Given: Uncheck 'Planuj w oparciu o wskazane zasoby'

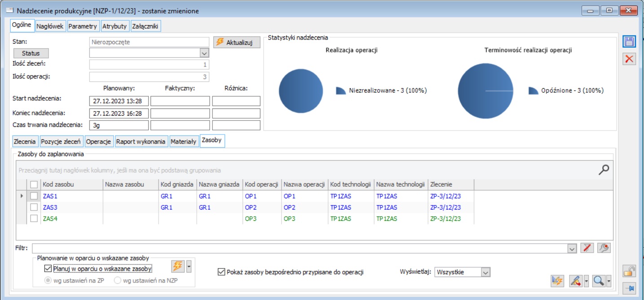Looking at the screenshot, I should click(x=49, y=269).
